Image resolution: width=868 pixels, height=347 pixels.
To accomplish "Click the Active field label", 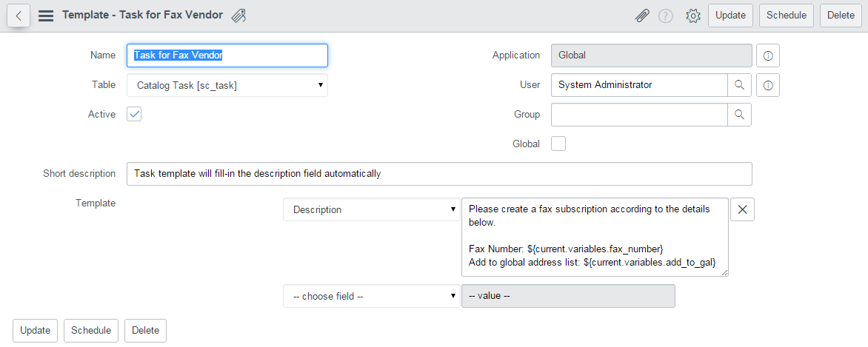I will (x=102, y=115).
